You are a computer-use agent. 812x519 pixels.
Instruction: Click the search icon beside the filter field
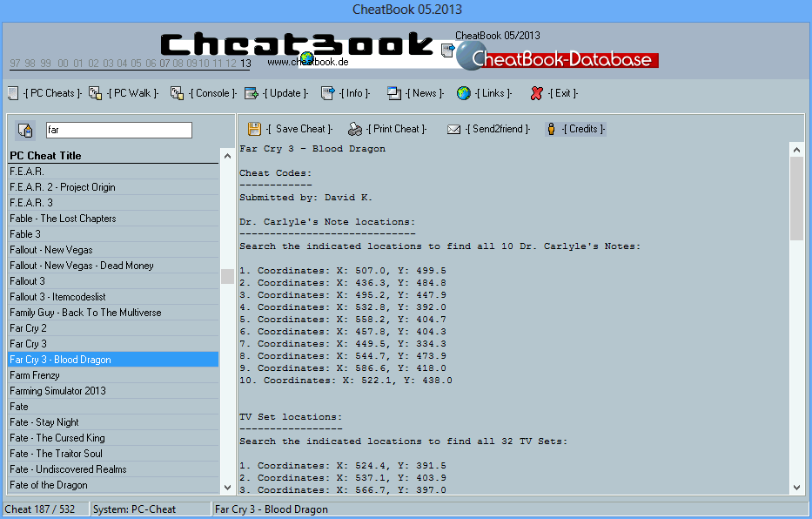point(25,130)
